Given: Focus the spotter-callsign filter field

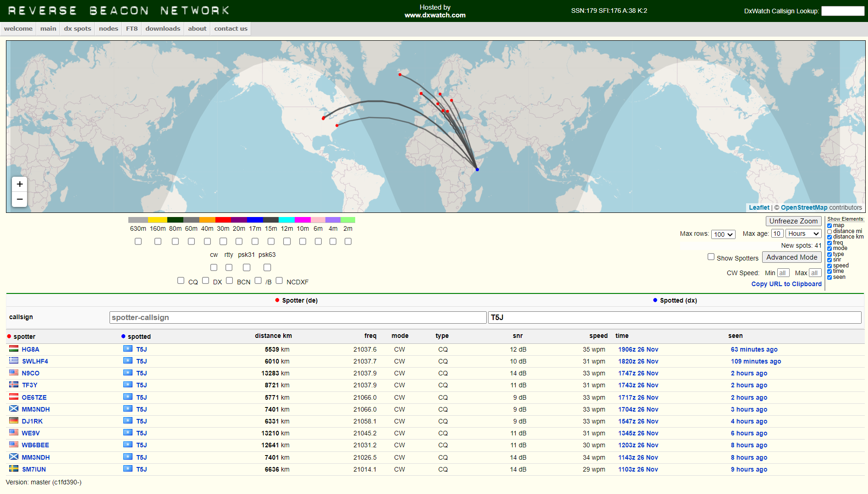Looking at the screenshot, I should pos(298,317).
